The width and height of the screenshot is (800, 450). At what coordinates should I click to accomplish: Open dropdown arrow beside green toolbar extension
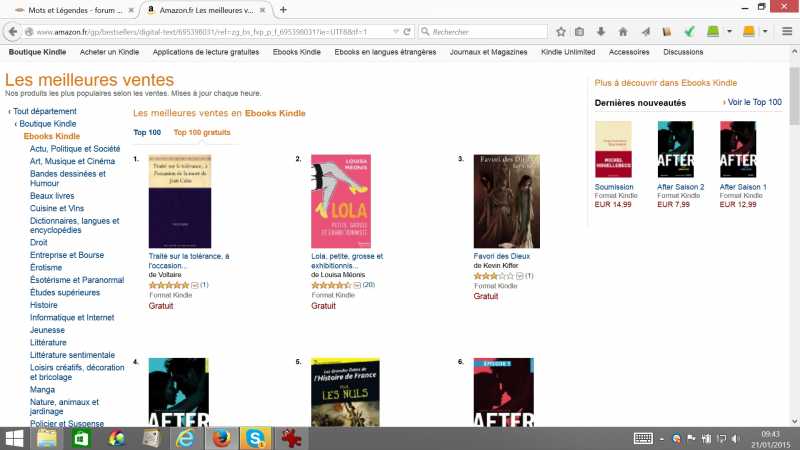click(729, 32)
